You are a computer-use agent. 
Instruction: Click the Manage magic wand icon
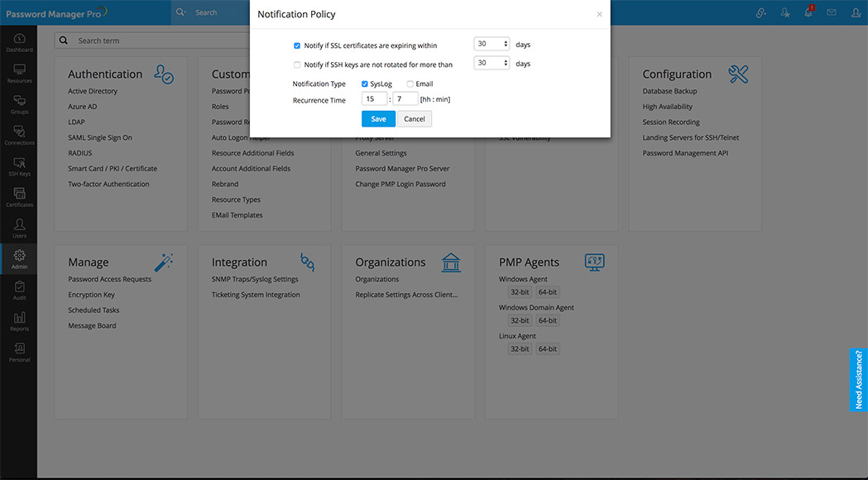click(x=164, y=262)
